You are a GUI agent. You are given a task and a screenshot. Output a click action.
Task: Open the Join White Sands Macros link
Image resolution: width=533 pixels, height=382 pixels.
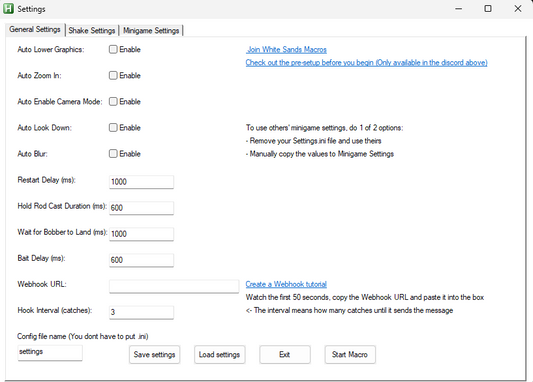(x=286, y=50)
